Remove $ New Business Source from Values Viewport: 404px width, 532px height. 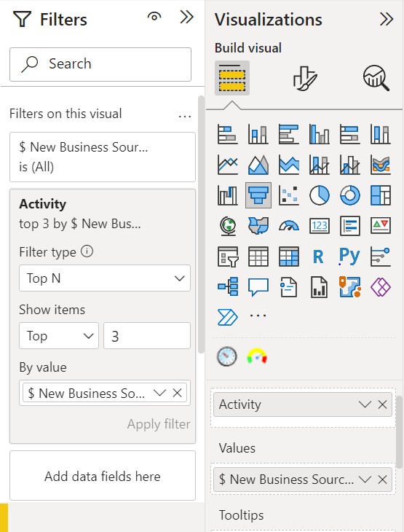point(383,480)
